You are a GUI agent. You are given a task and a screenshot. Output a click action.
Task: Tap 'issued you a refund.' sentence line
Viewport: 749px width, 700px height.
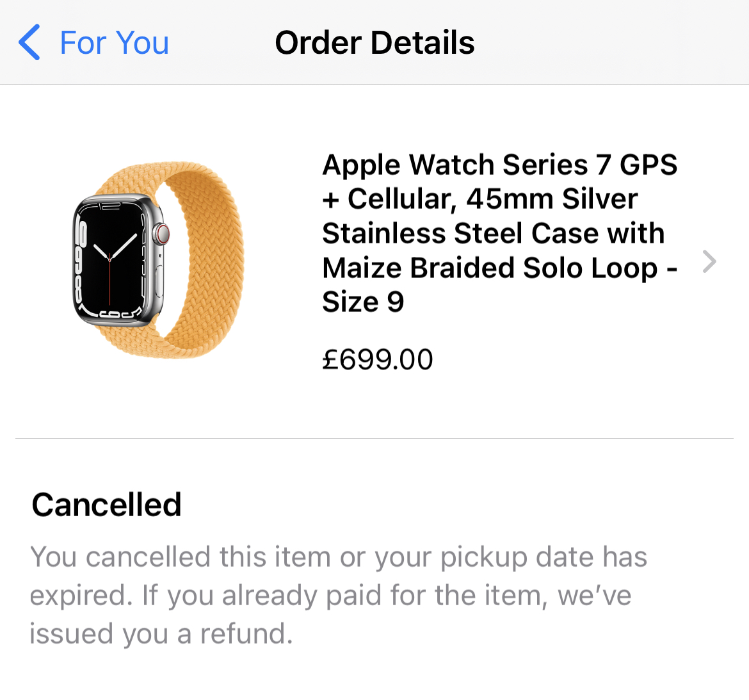coord(161,633)
